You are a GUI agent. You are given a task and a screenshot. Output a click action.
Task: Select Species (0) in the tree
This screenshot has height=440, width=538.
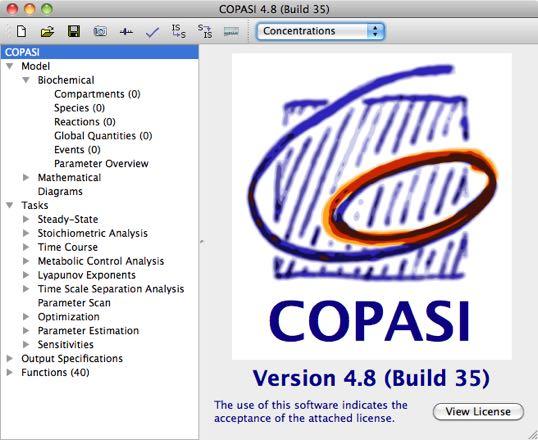[x=79, y=108]
